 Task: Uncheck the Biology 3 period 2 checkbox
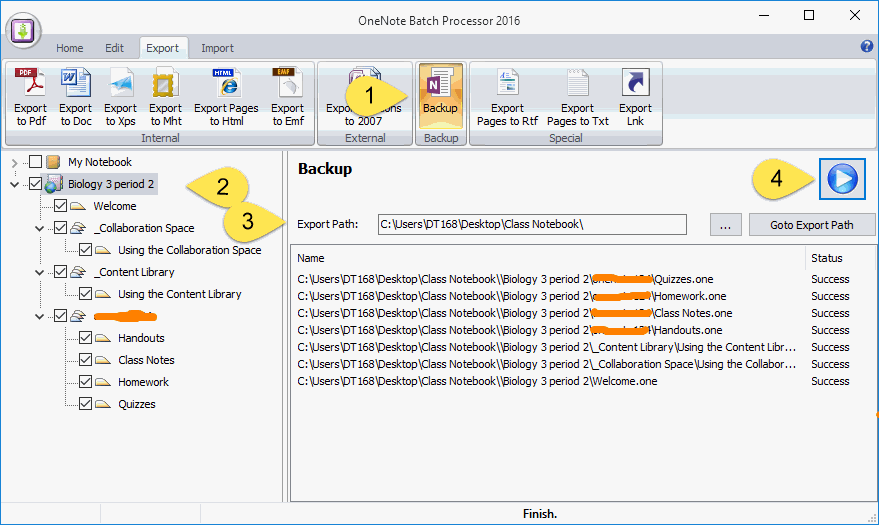click(x=35, y=184)
